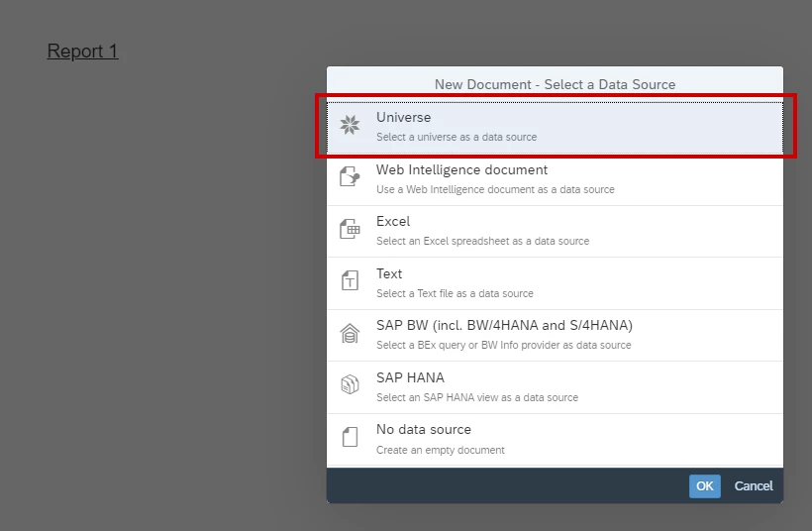Click 'Create an empty document' description
The image size is (812, 531).
441,450
